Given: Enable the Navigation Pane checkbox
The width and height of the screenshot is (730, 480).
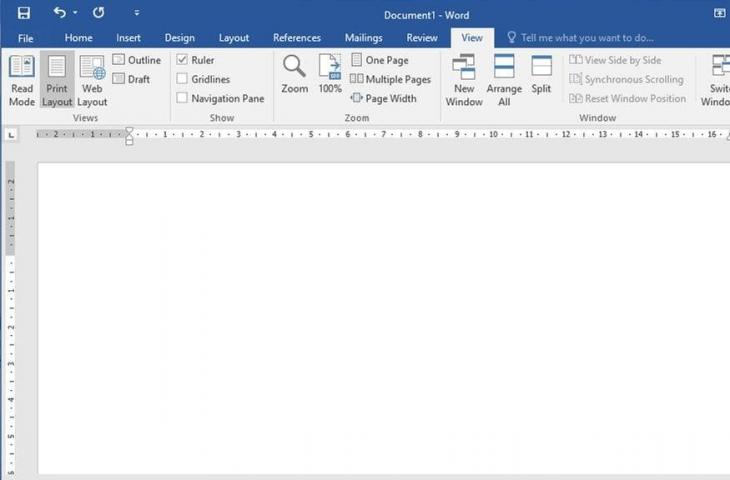Looking at the screenshot, I should 182,98.
